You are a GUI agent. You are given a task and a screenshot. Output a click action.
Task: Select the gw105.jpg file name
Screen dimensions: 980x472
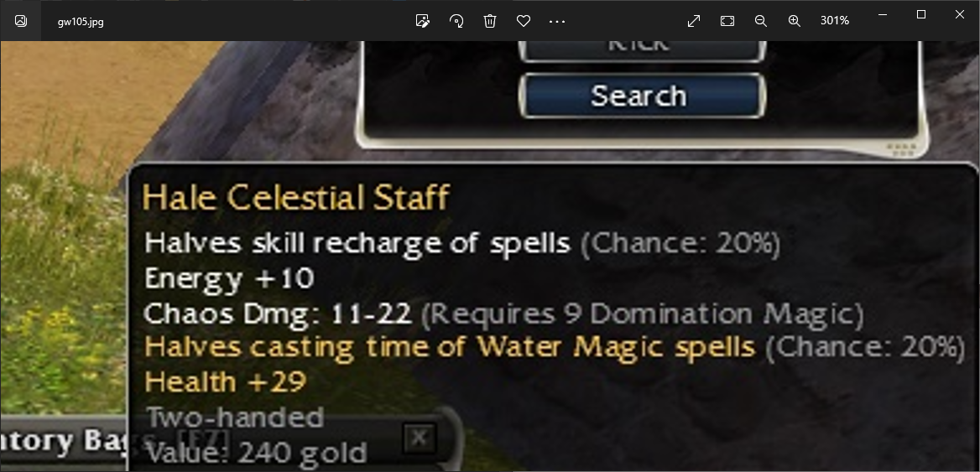click(x=81, y=21)
